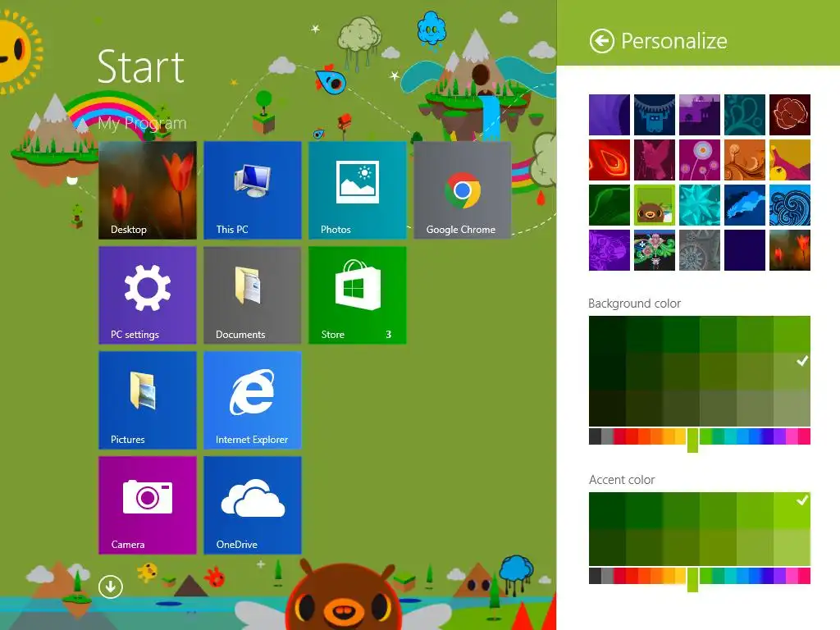The image size is (840, 630).
Task: Pick the dark red flower background
Action: (790, 115)
